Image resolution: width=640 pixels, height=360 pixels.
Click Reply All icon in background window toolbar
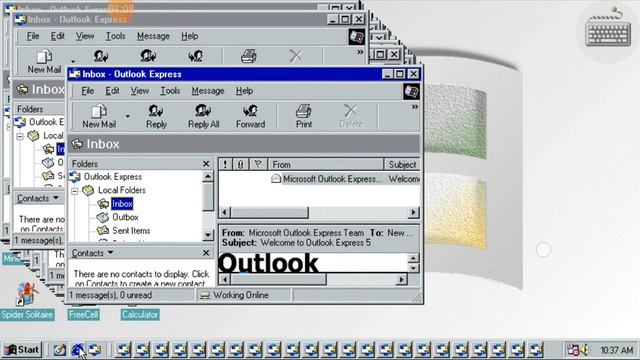point(148,56)
